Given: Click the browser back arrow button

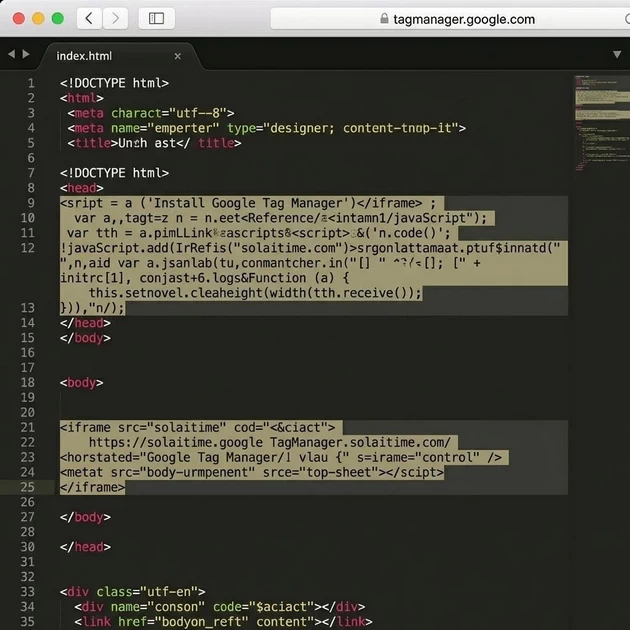Looking at the screenshot, I should point(90,18).
